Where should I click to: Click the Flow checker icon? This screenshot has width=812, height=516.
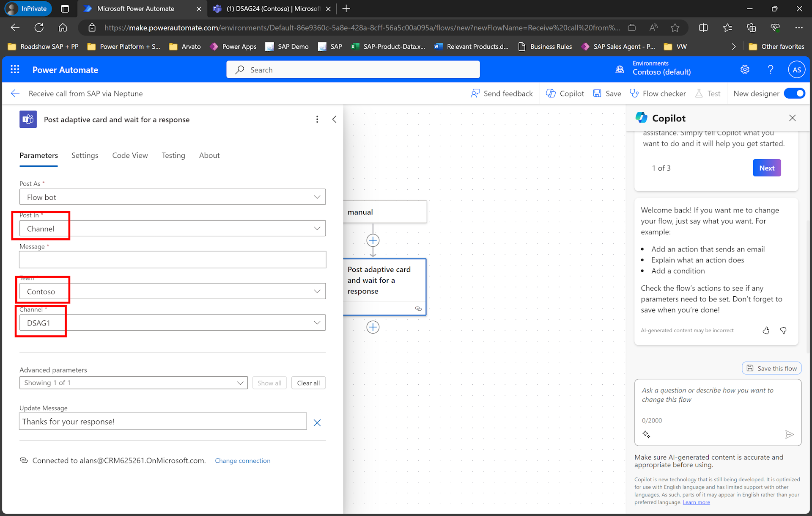pyautogui.click(x=634, y=93)
